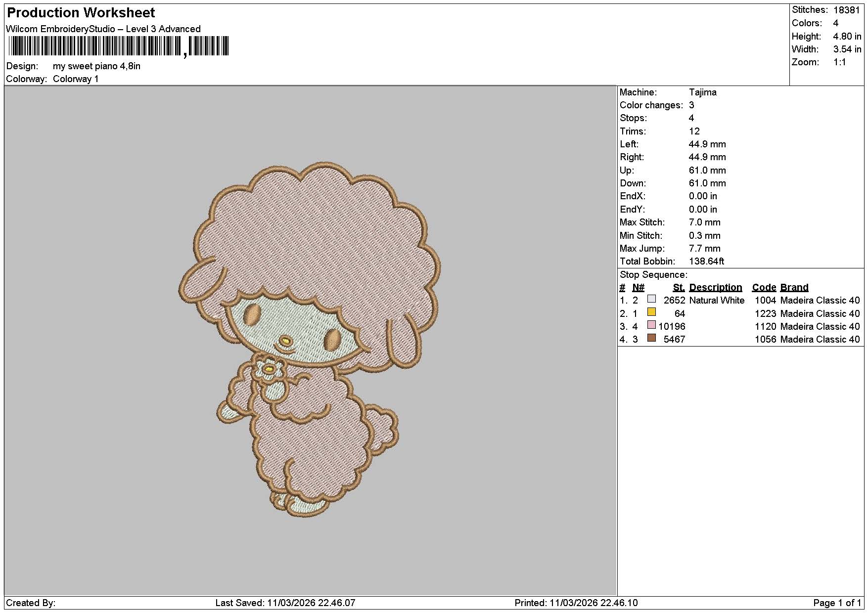Click stitch count 10196 in stop sequence
The height and width of the screenshot is (613, 868).
tap(672, 327)
